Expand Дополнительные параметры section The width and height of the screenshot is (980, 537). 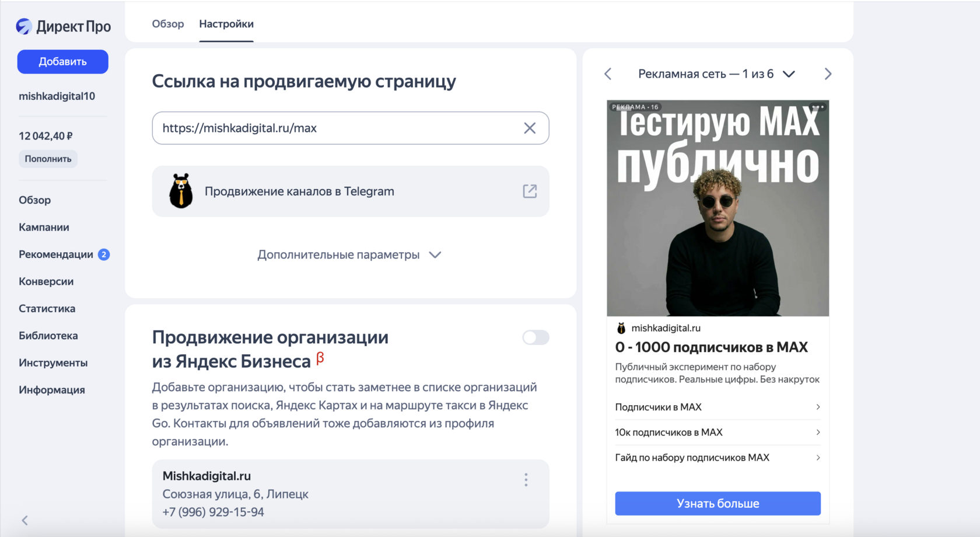(349, 255)
